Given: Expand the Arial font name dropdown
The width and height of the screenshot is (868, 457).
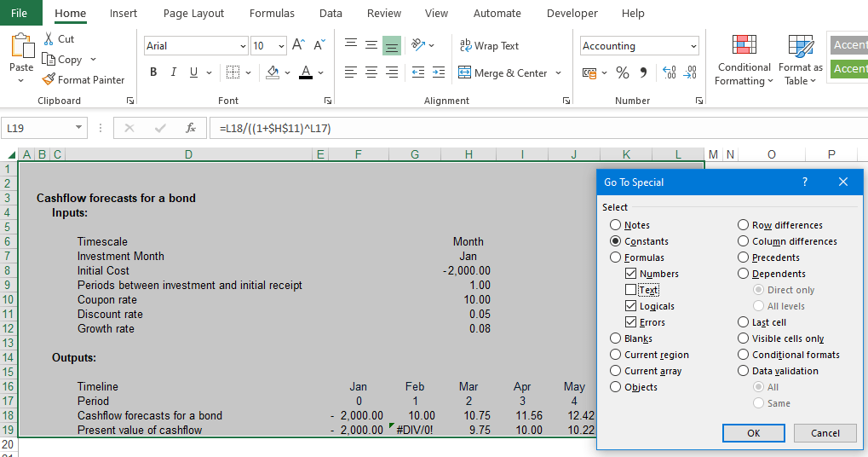Looking at the screenshot, I should [x=243, y=46].
